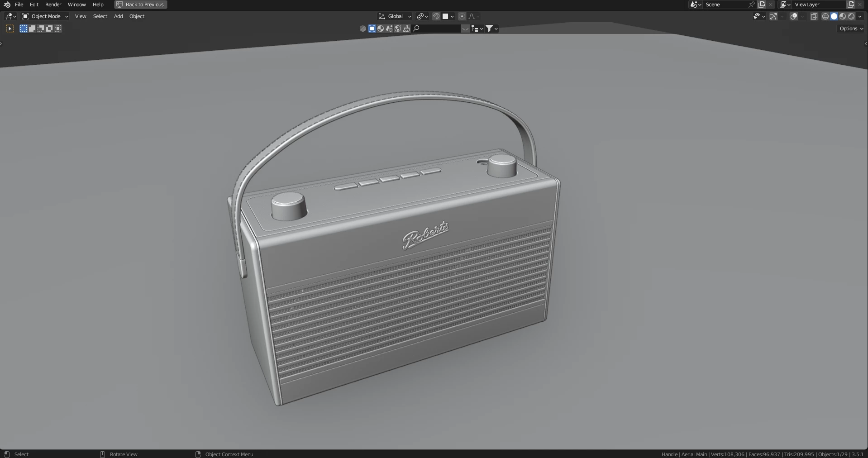This screenshot has width=868, height=458.
Task: Open the Window menu
Action: point(76,5)
